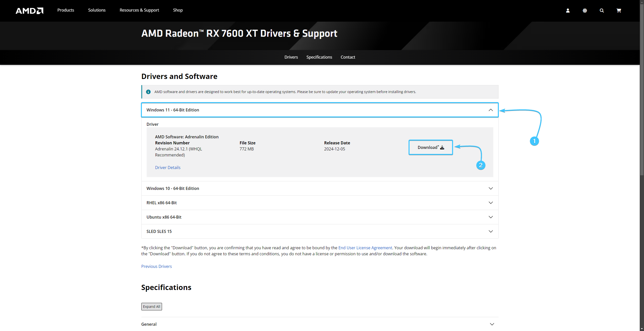Click the AMD logo
This screenshot has height=331, width=644.
coord(29,11)
